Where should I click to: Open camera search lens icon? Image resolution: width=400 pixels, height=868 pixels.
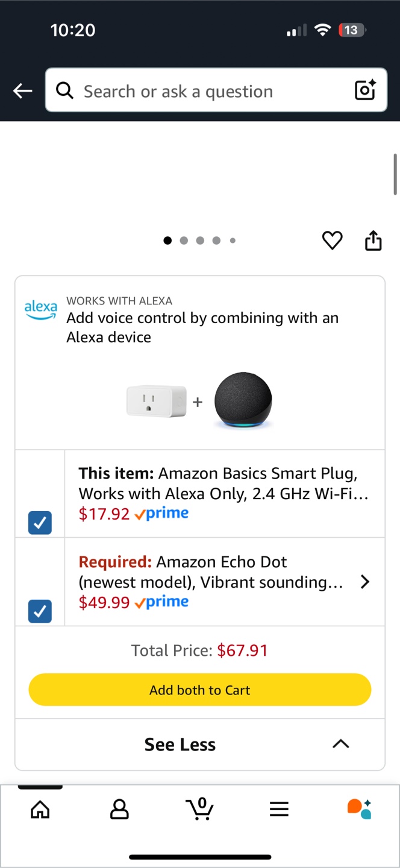coord(365,90)
